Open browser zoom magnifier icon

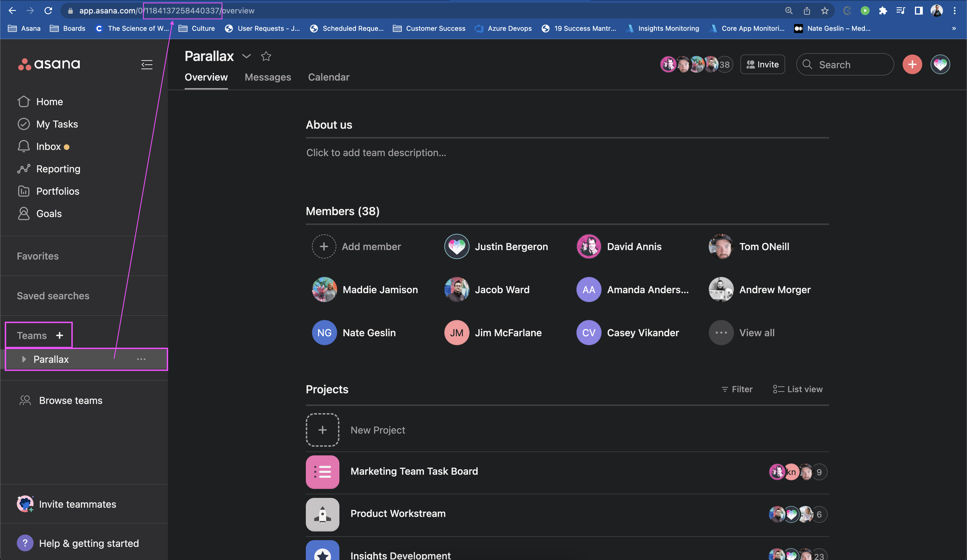click(x=788, y=11)
